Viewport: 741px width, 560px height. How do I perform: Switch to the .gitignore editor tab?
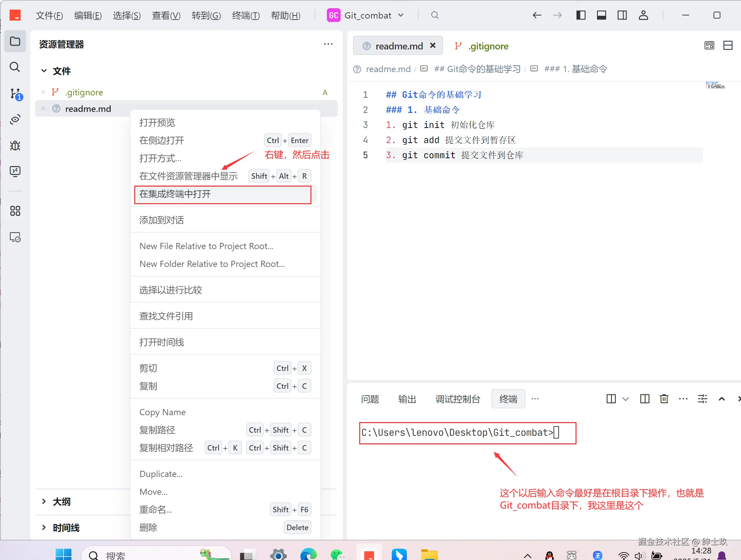[x=488, y=46]
